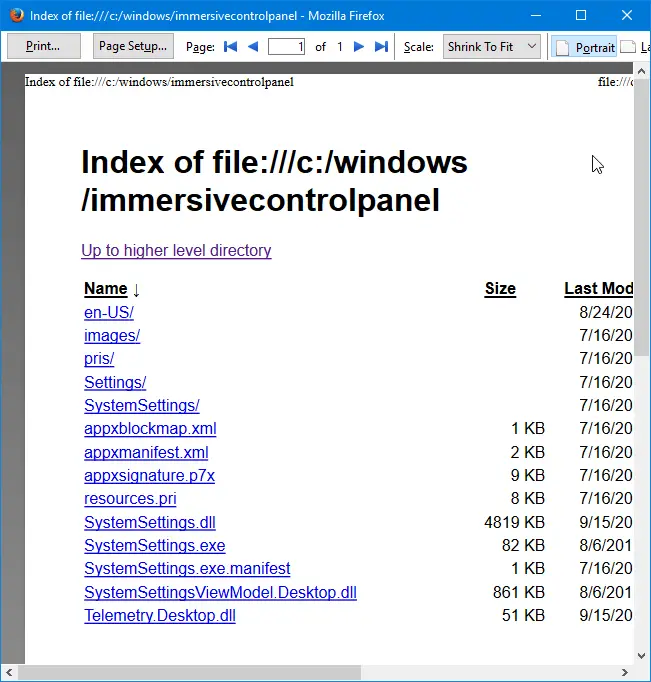The image size is (651, 682).
Task: Click the Firefox logo in title bar
Action: click(17, 15)
